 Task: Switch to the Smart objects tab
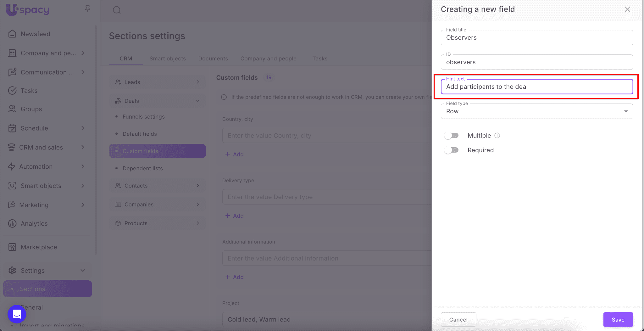[168, 59]
